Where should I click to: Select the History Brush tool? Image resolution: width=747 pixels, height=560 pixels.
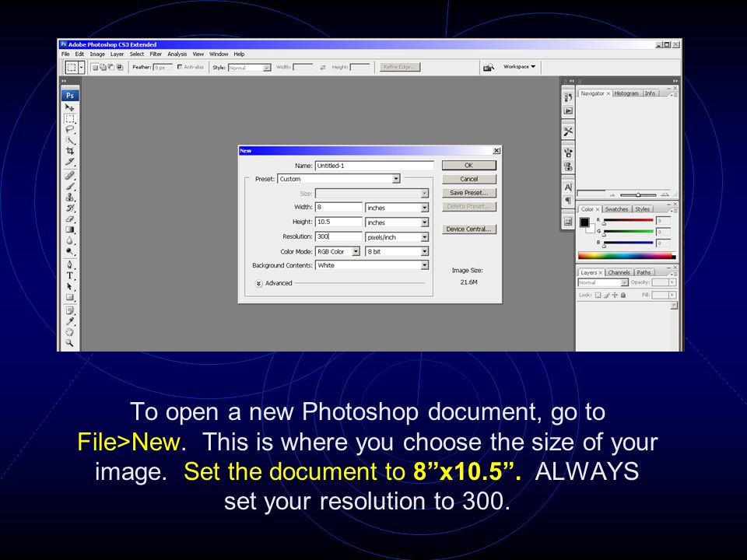pyautogui.click(x=69, y=208)
